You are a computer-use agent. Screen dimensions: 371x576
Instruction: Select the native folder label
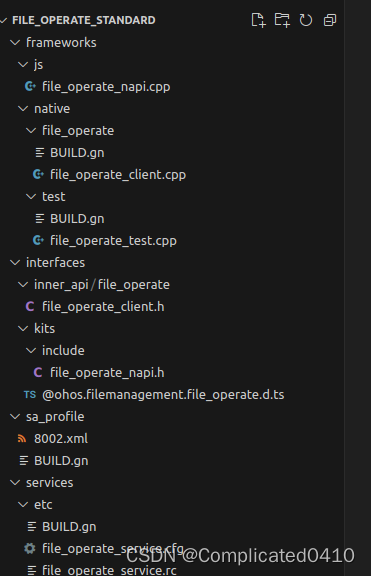click(52, 109)
